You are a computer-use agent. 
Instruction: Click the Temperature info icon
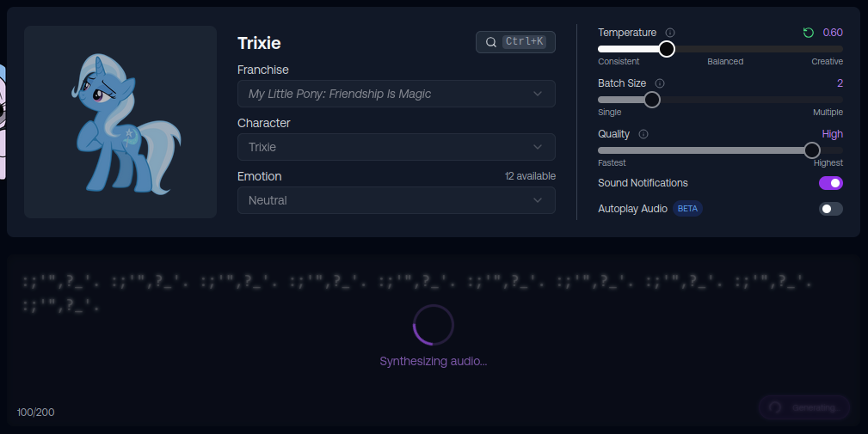[x=670, y=33]
